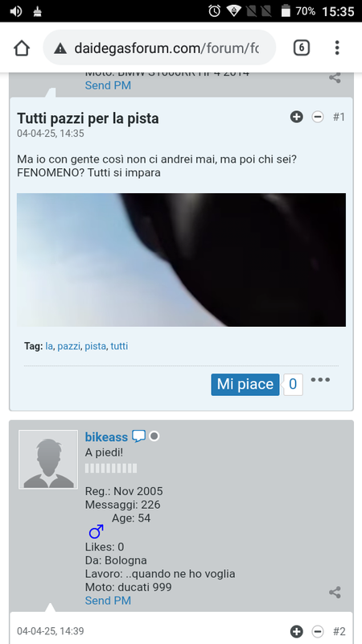Image resolution: width=362 pixels, height=644 pixels.
Task: Click the Mi piace button
Action: (245, 385)
